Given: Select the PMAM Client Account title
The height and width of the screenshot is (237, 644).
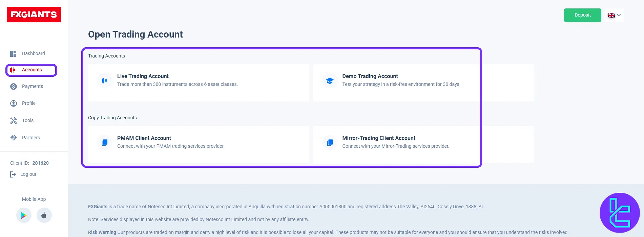Looking at the screenshot, I should pos(144,138).
